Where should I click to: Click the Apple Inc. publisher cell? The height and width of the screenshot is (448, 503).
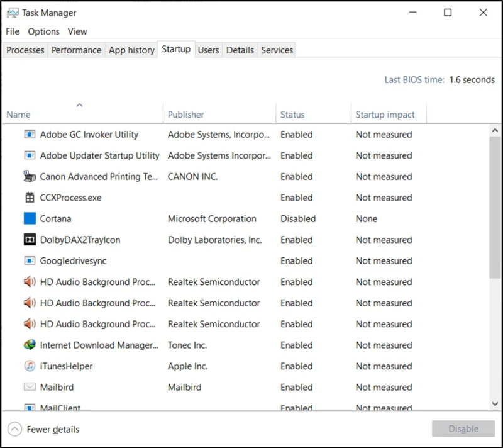[187, 366]
